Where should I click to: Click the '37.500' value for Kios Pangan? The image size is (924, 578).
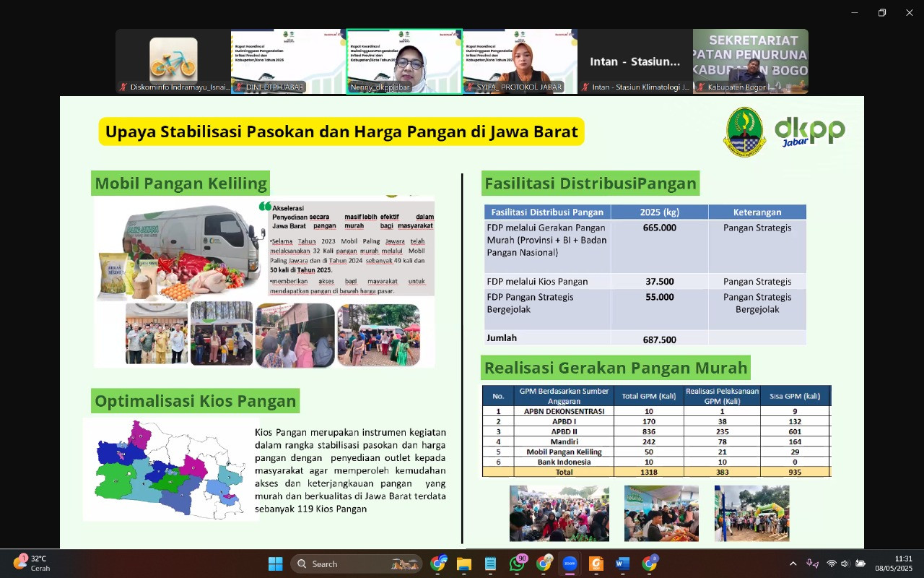(659, 282)
